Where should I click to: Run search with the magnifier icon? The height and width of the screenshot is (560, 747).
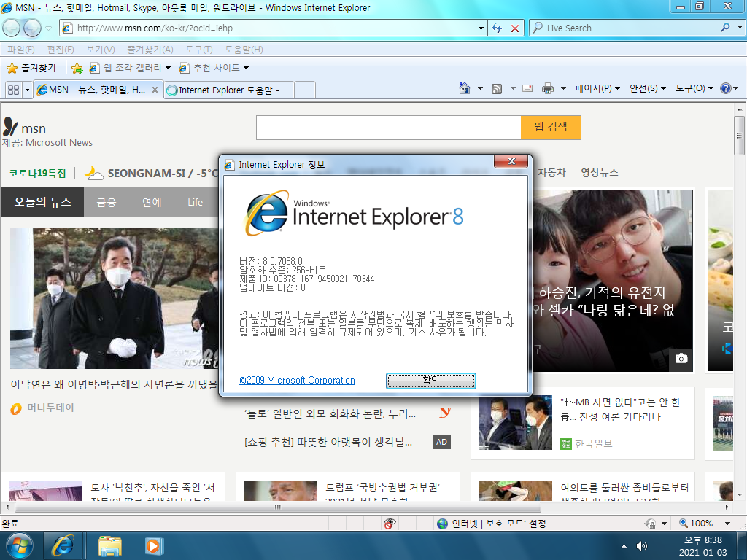725,28
